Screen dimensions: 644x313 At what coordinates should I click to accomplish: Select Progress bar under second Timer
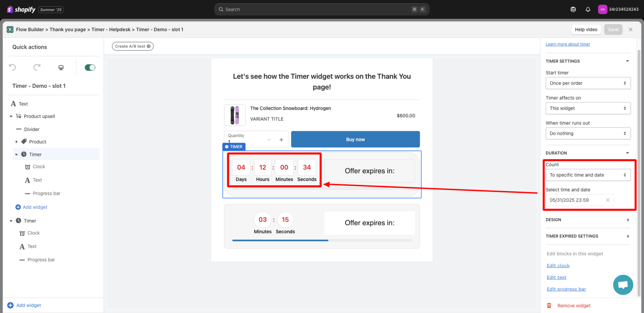[x=41, y=260]
